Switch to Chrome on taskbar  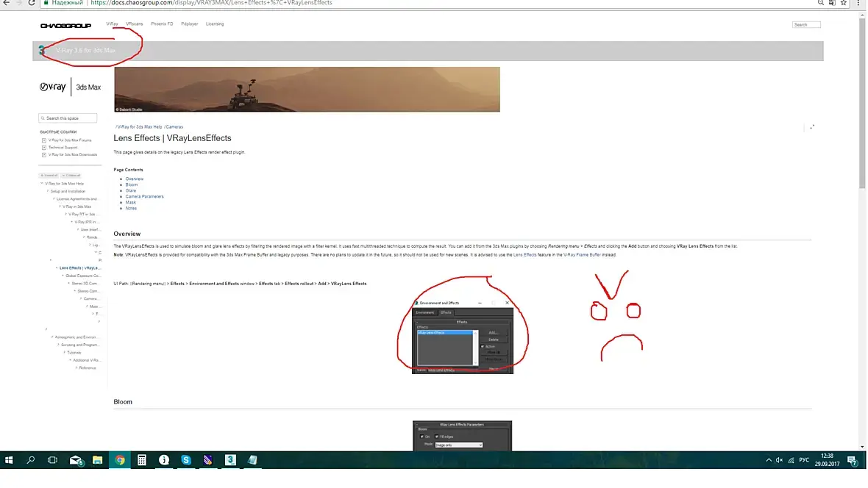point(120,460)
